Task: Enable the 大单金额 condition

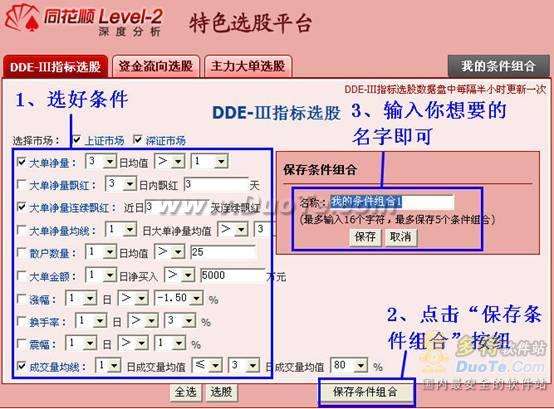Action: coord(22,276)
